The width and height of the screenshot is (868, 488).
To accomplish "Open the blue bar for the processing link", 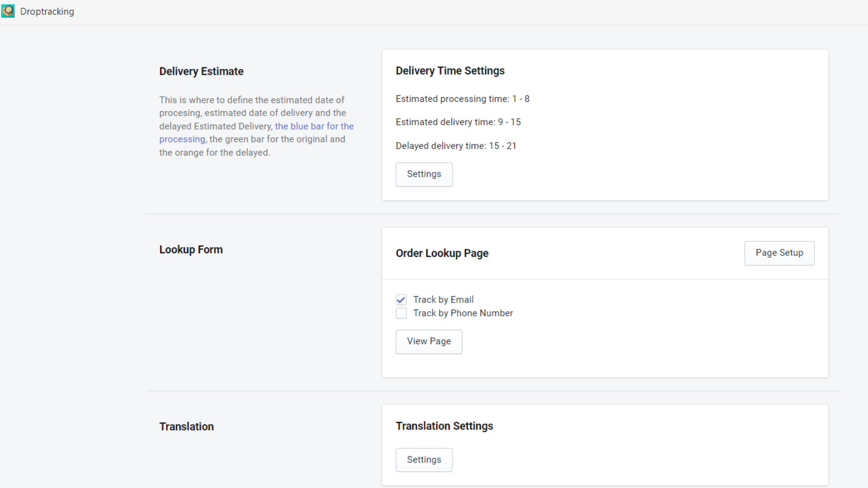I will (314, 126).
